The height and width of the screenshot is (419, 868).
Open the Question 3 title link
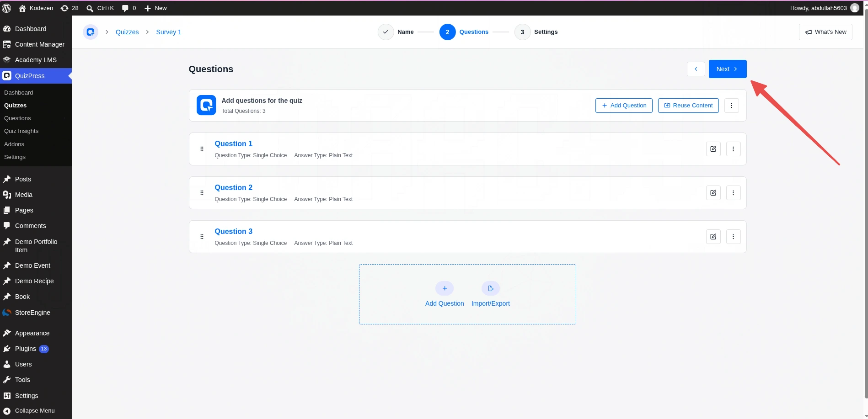tap(234, 231)
